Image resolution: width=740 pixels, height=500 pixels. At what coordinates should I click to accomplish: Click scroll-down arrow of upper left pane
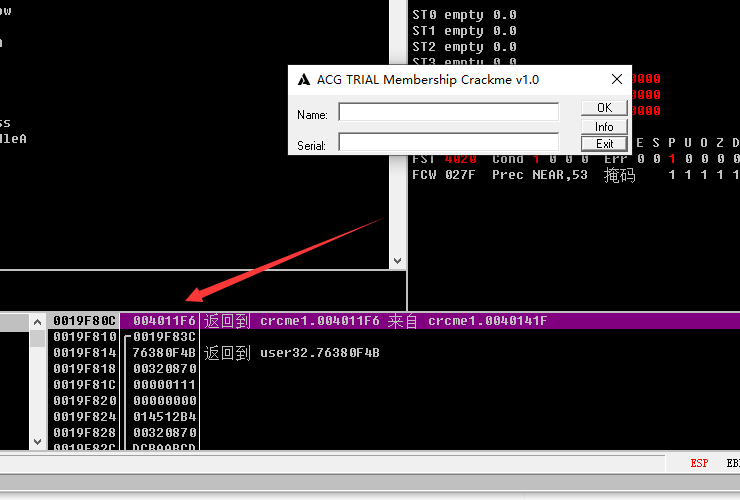(x=397, y=261)
